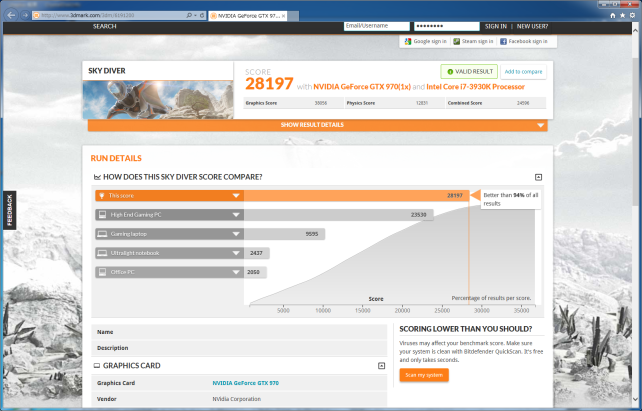642x411 pixels.
Task: Click the info icon in VALID RESULT
Action: click(x=450, y=72)
